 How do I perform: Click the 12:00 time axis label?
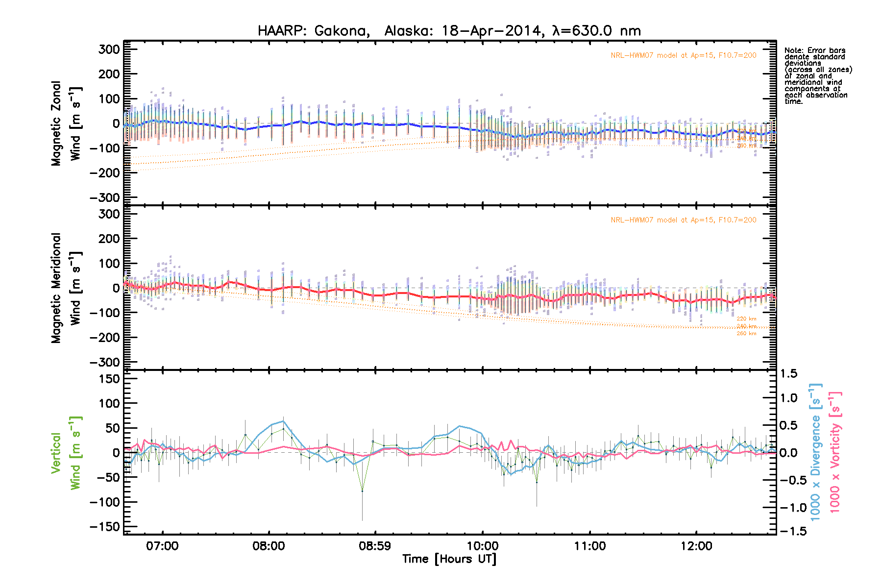(696, 546)
